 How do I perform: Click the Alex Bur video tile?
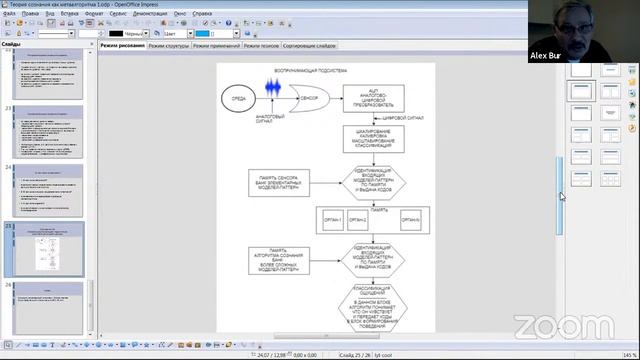click(584, 31)
